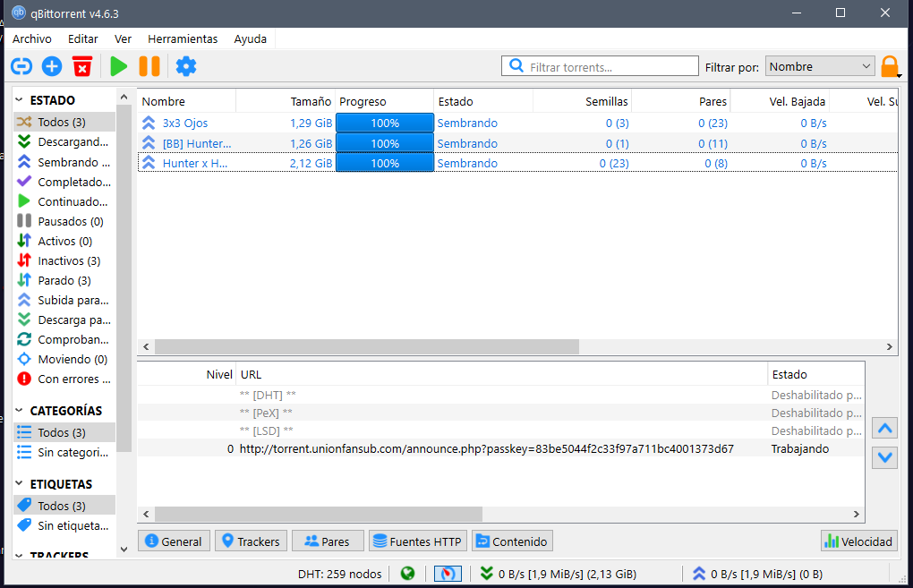Open preferences with the gear icon
913x588 pixels.
tap(186, 66)
